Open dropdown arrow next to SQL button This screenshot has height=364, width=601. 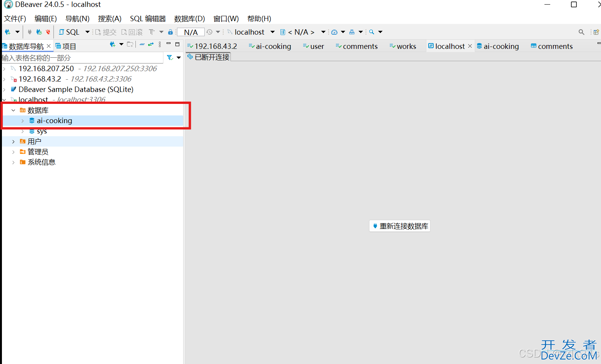87,32
